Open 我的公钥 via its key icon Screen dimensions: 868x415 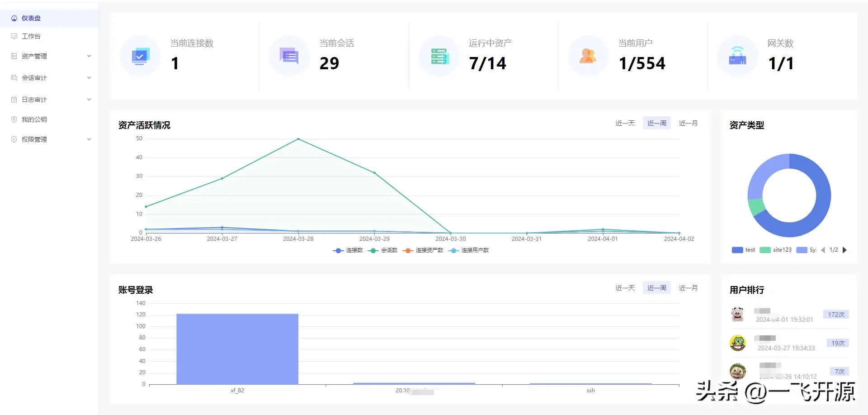point(14,119)
